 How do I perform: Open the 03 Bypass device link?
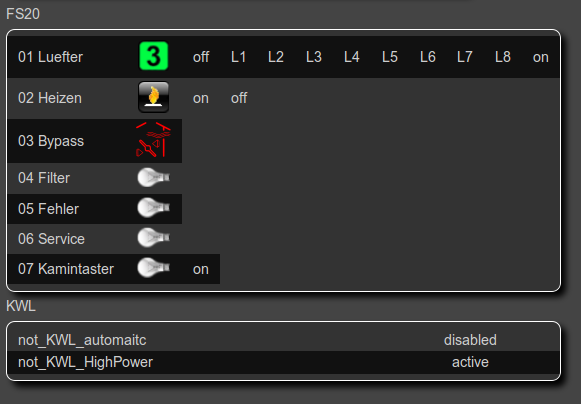(x=51, y=141)
